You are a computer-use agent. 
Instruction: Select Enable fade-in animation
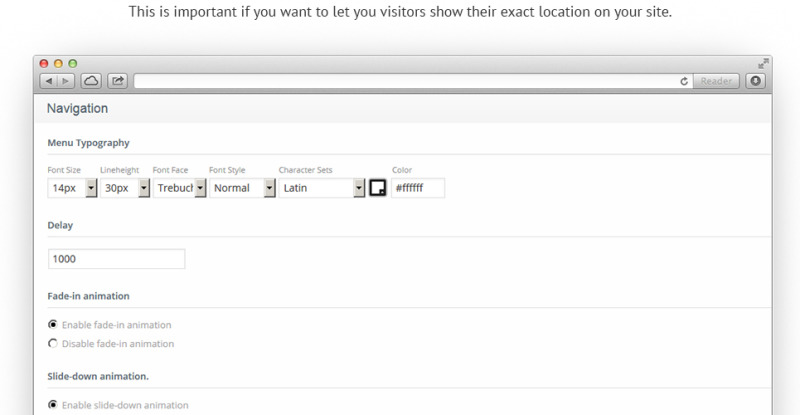point(53,324)
